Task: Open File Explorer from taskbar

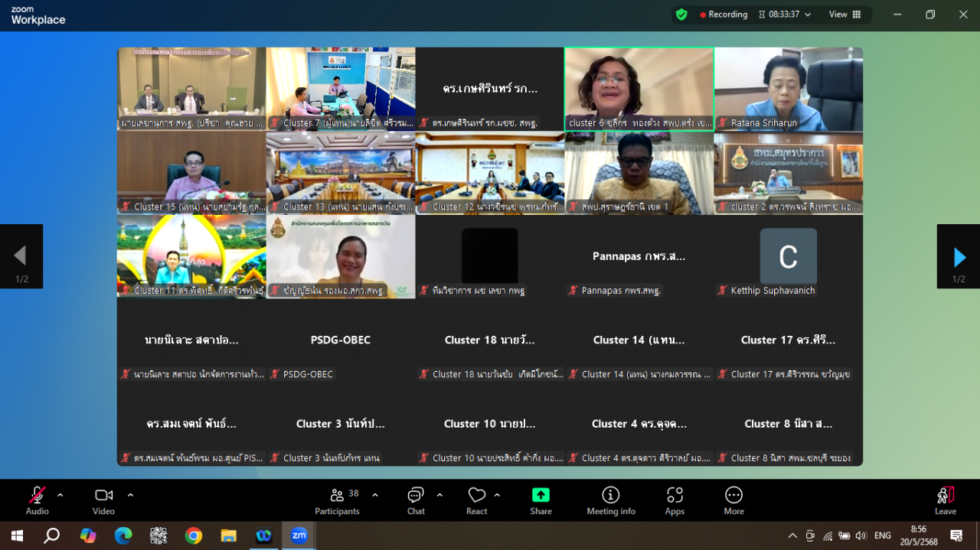Action: click(229, 535)
